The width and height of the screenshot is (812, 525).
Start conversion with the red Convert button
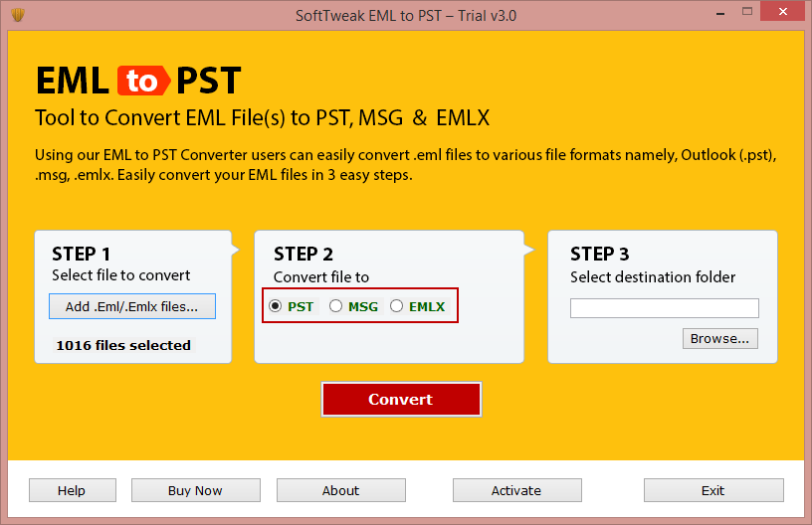click(x=401, y=400)
